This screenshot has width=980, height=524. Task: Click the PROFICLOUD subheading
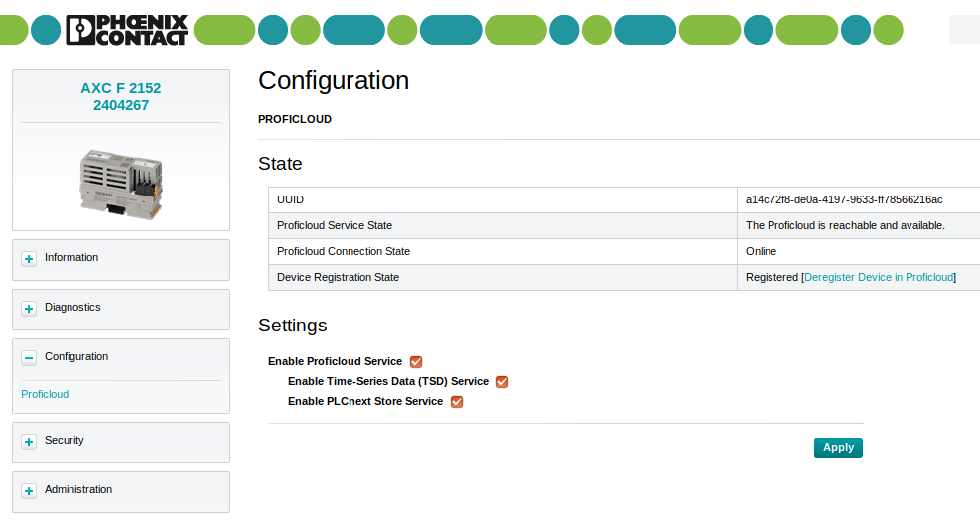coord(295,119)
